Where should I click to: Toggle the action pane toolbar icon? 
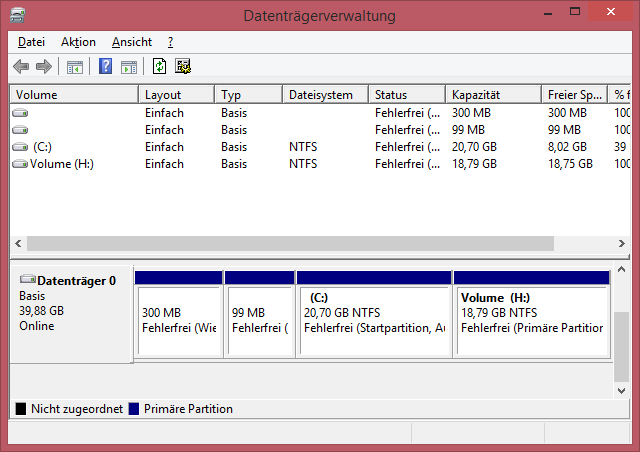[129, 67]
